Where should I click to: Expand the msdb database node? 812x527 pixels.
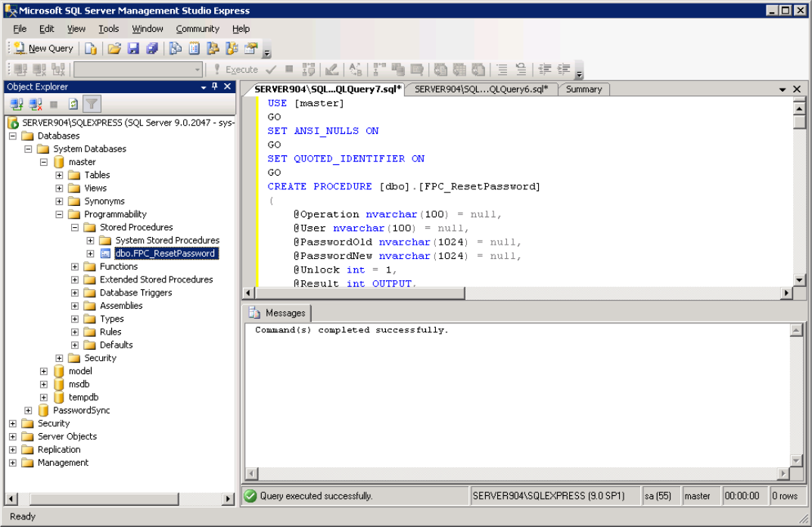point(43,384)
